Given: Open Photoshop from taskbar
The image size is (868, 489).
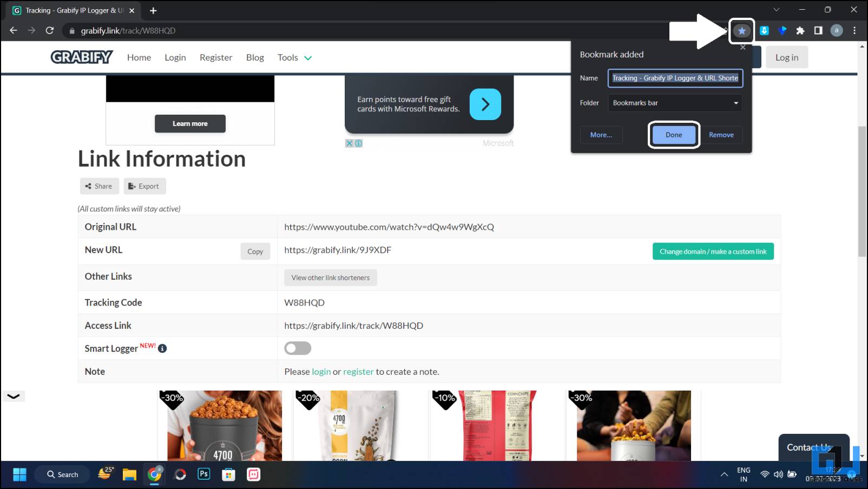Looking at the screenshot, I should pyautogui.click(x=204, y=474).
